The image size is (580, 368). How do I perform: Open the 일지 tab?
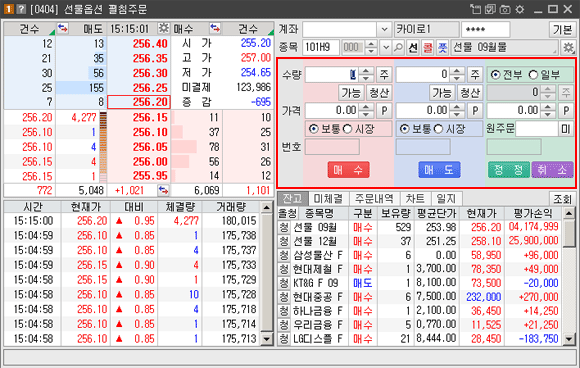(x=446, y=199)
